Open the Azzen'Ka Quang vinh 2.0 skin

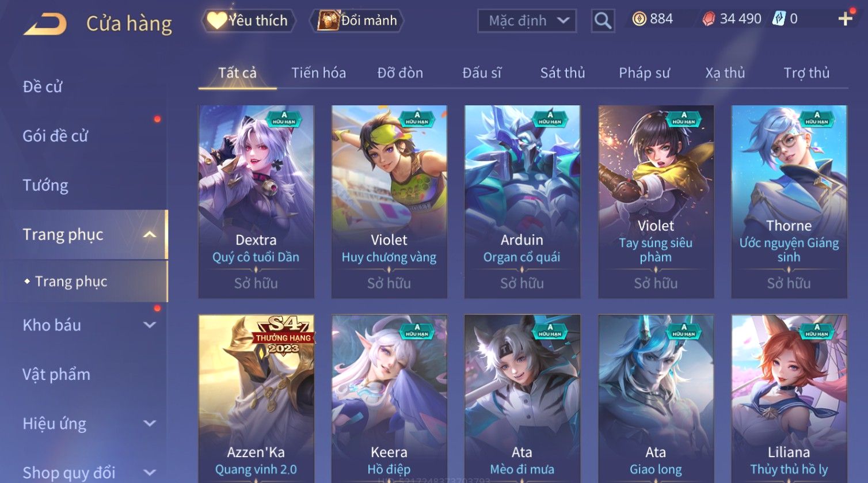pyautogui.click(x=256, y=398)
